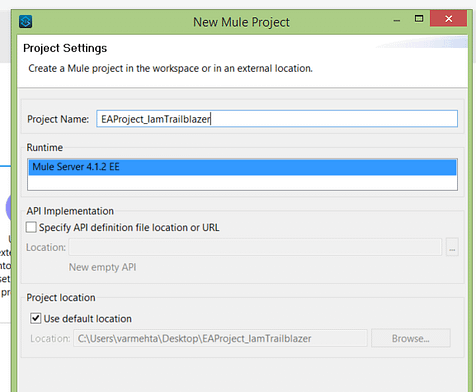Select Mule Server 4.1.2 EE runtime
Viewport: 476px width, 392px height.
click(242, 167)
